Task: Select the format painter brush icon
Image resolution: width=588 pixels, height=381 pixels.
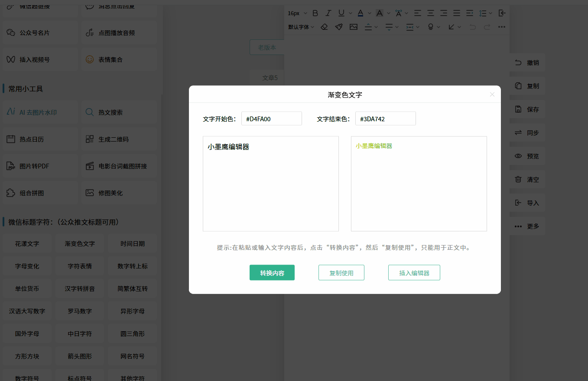Action: pos(339,27)
